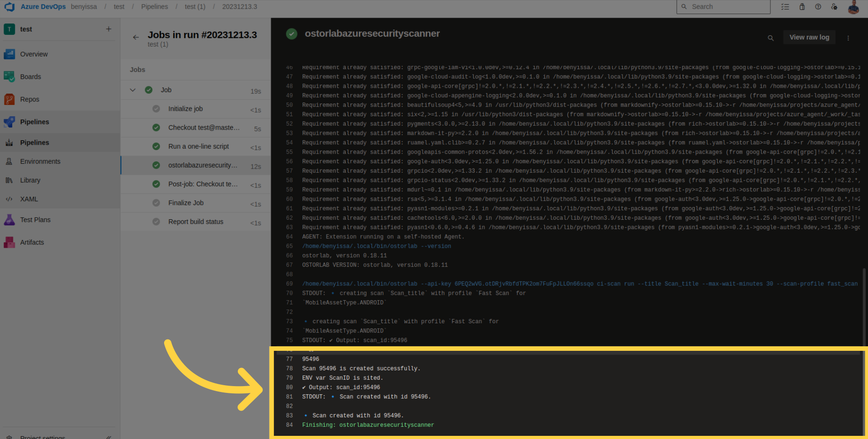The height and width of the screenshot is (439, 868).
Task: Open the help question mark icon
Action: (818, 7)
